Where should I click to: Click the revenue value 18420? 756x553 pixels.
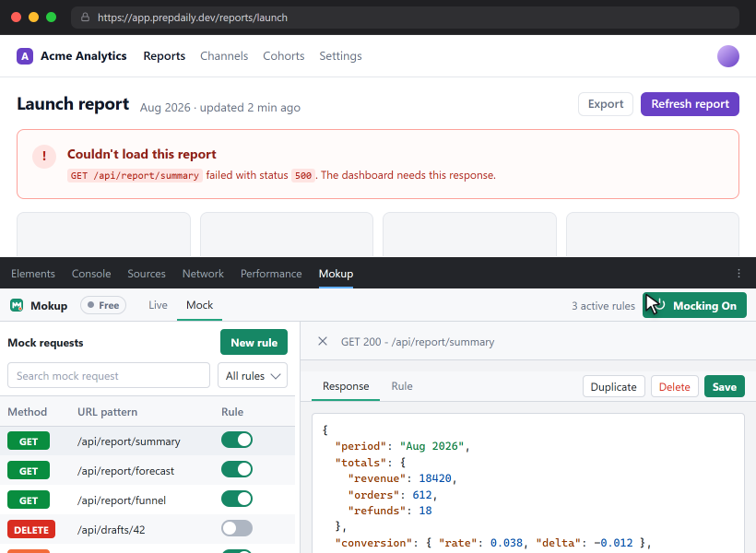pos(435,478)
